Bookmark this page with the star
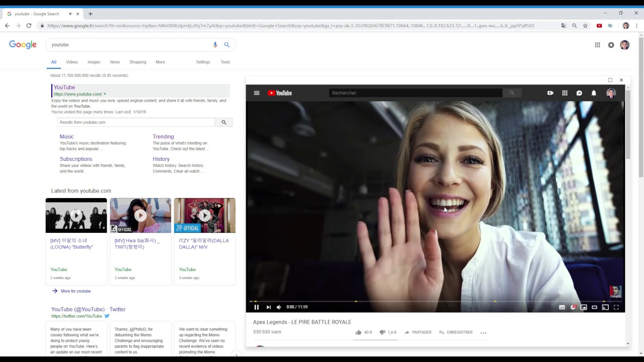The height and width of the screenshot is (362, 644). click(585, 26)
